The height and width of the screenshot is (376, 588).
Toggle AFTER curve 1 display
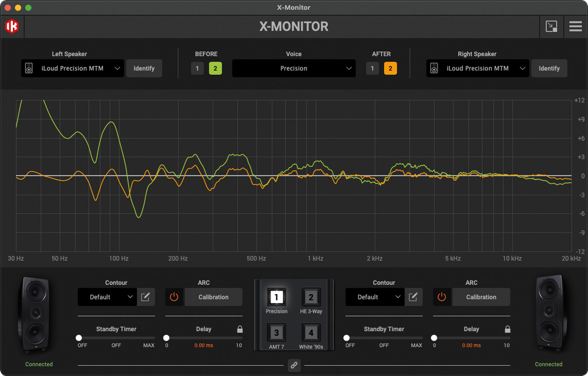[372, 69]
